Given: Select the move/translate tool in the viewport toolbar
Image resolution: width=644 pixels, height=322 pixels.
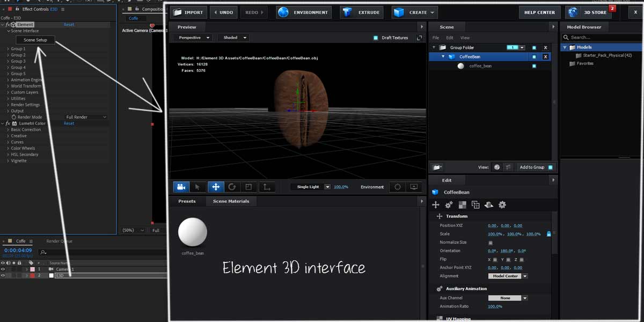Looking at the screenshot, I should 216,186.
